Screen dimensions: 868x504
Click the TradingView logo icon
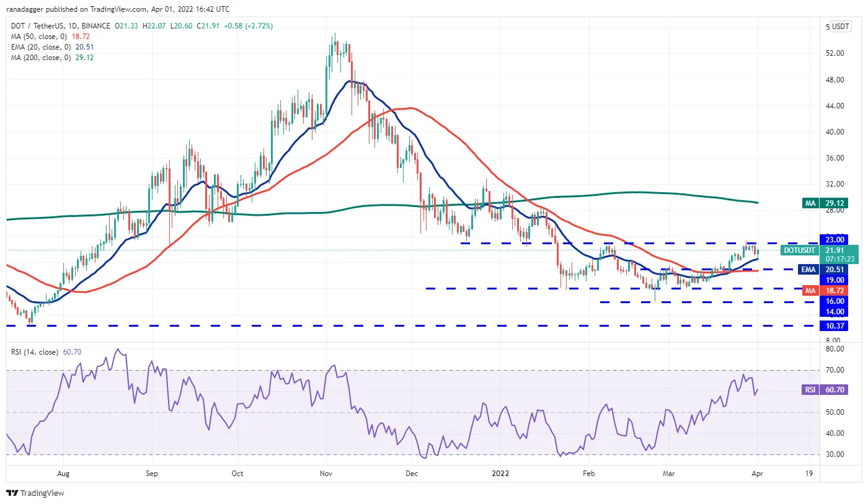point(12,493)
